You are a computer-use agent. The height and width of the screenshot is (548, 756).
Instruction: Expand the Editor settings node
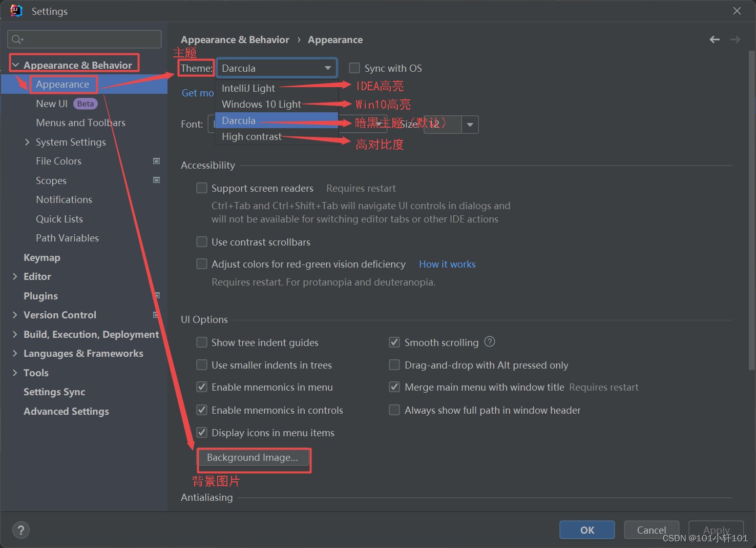point(15,276)
